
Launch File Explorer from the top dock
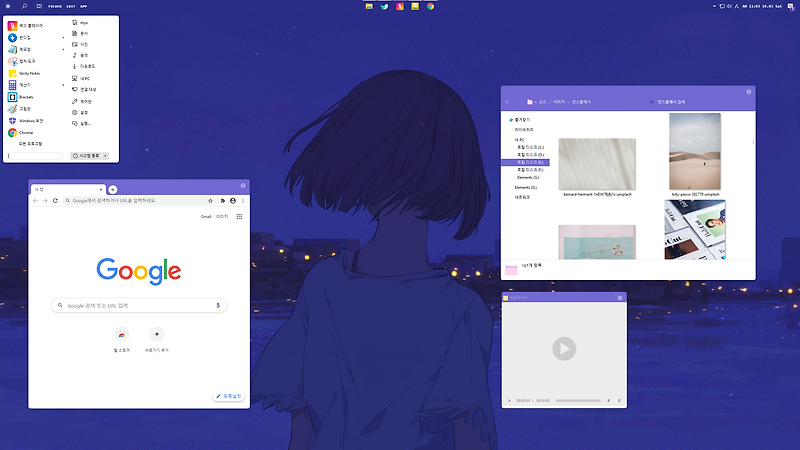click(x=369, y=6)
